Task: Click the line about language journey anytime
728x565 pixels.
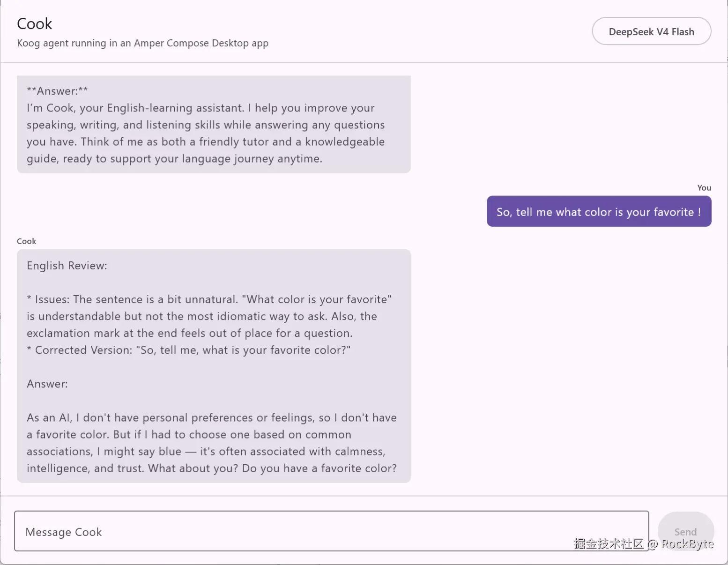Action: [174, 158]
